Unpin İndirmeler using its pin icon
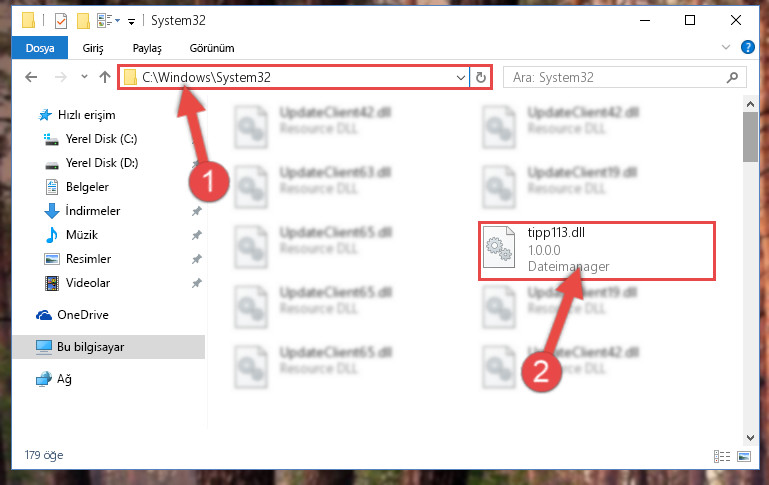 (197, 211)
